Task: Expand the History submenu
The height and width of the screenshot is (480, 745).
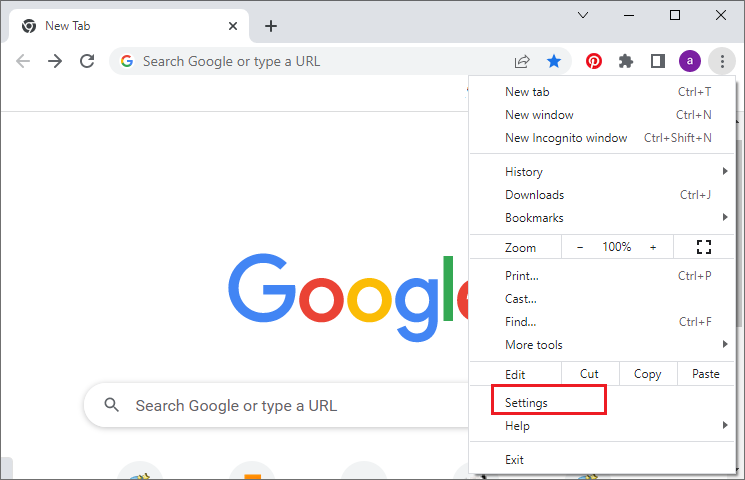Action: [x=602, y=172]
